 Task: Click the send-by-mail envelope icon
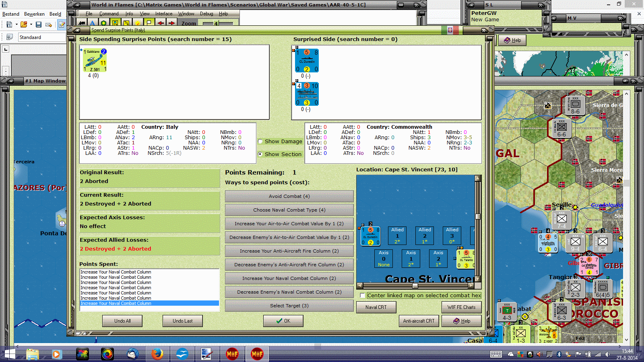pos(49,25)
